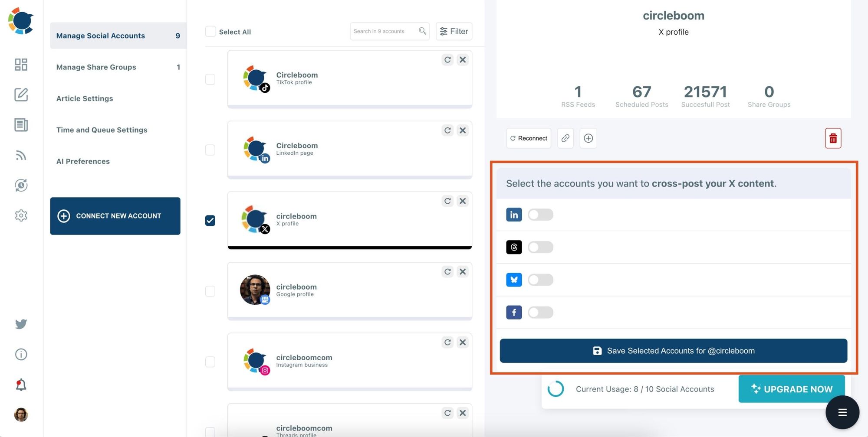Click the link icon next to Reconnect

point(565,138)
